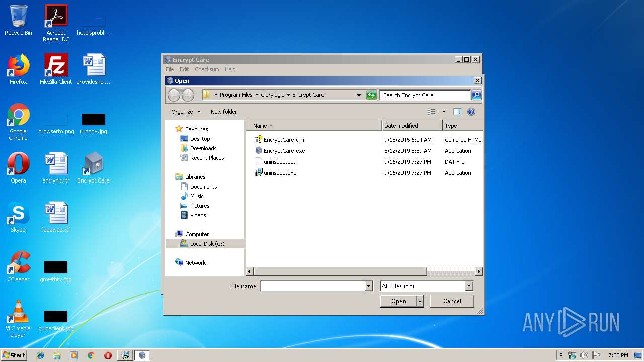644x362 pixels.
Task: Click the volume speaker tray icon
Action: [x=584, y=355]
